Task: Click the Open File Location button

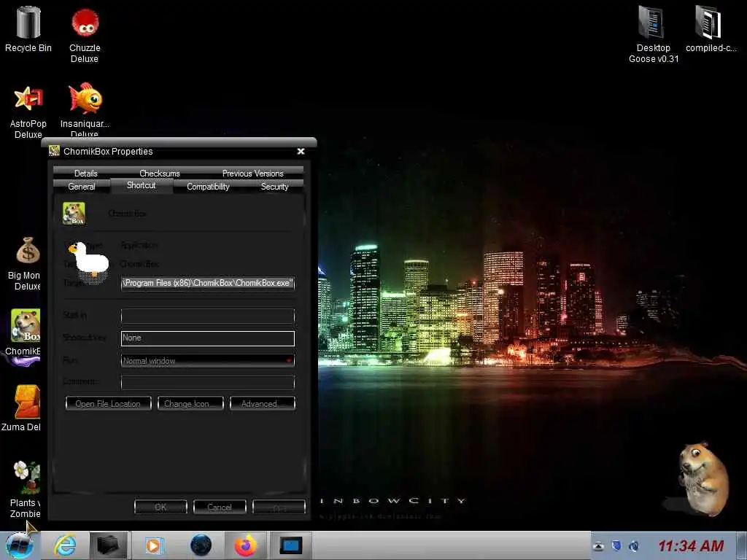Action: 108,403
